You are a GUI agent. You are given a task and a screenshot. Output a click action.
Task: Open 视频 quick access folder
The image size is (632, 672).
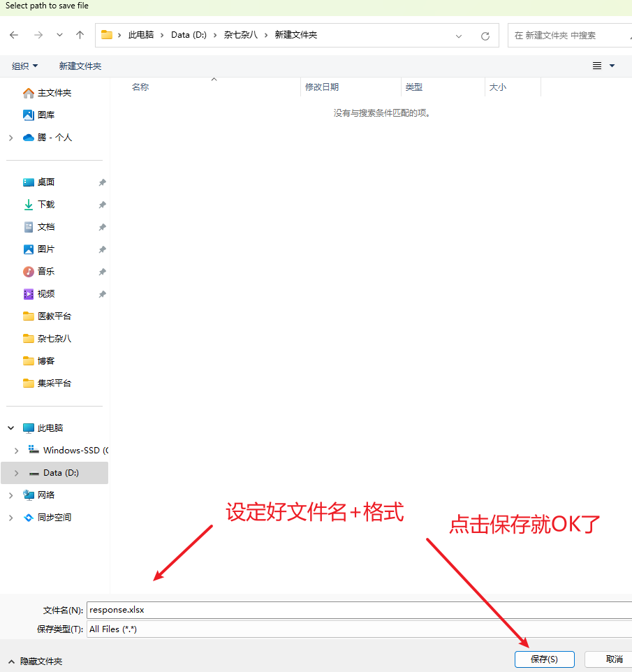(46, 293)
